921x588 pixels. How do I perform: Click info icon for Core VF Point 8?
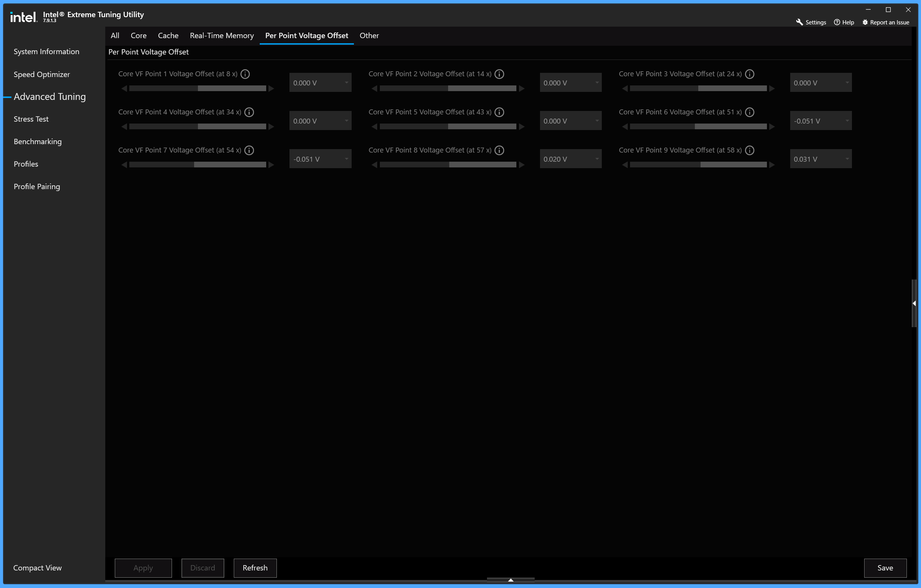tap(499, 150)
